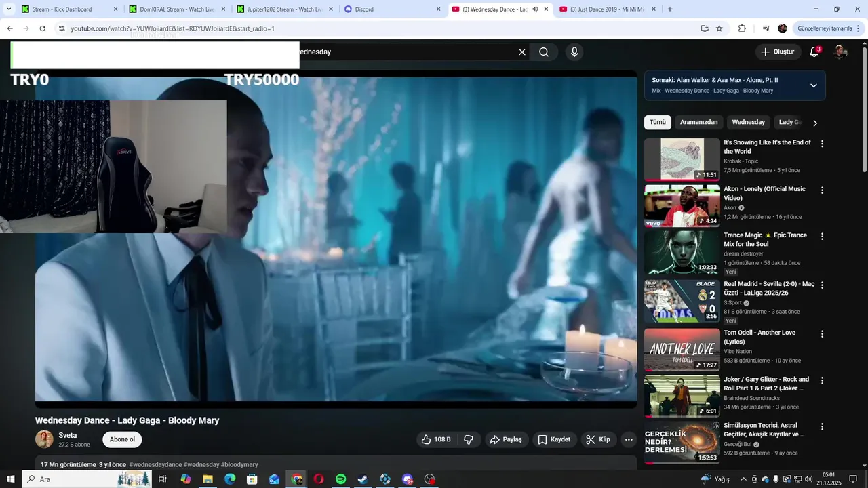Open more actions under the video
868x488 pixels.
point(629,439)
